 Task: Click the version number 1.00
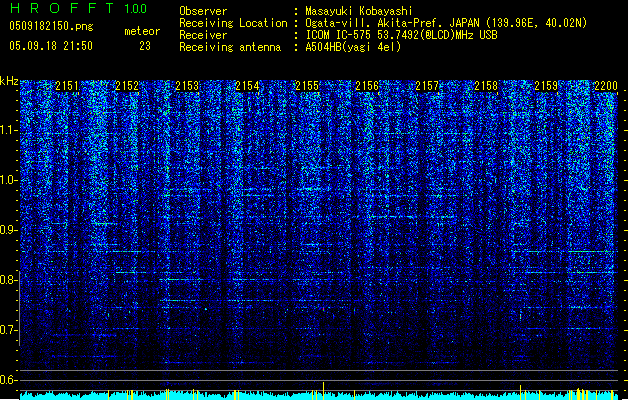(136, 9)
